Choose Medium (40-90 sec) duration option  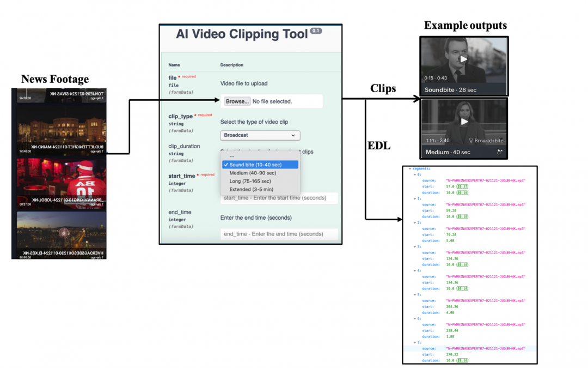pos(252,173)
